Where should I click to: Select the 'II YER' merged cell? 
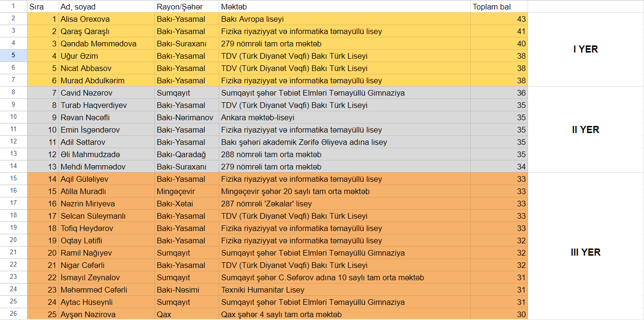[585, 130]
